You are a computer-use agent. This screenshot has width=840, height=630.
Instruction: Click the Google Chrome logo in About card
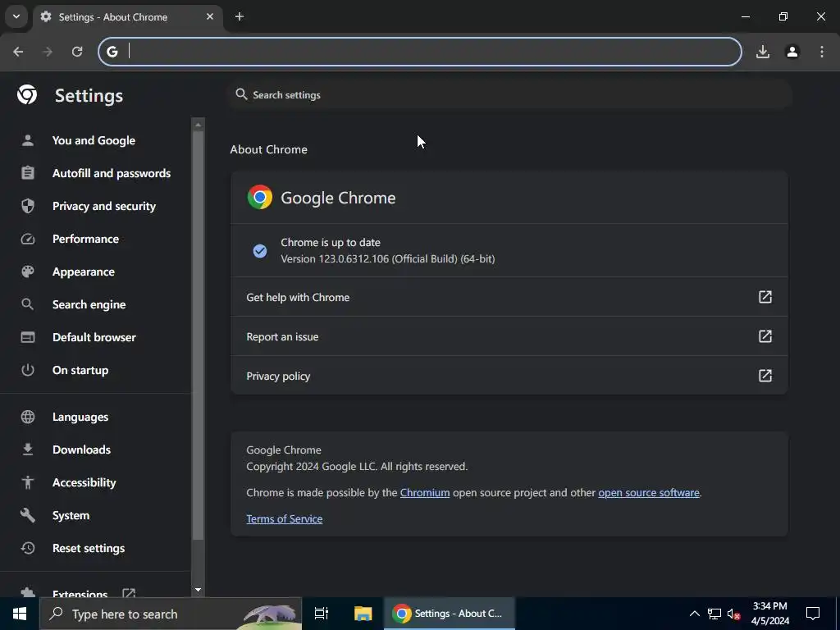click(x=260, y=197)
